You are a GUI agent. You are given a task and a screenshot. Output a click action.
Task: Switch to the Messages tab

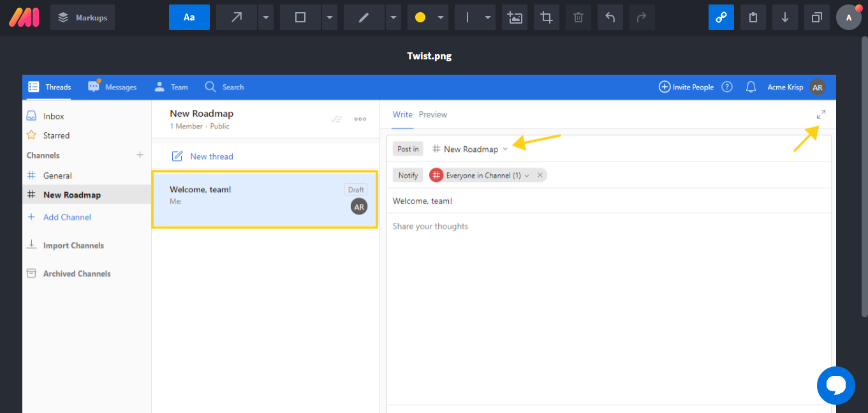tap(112, 87)
